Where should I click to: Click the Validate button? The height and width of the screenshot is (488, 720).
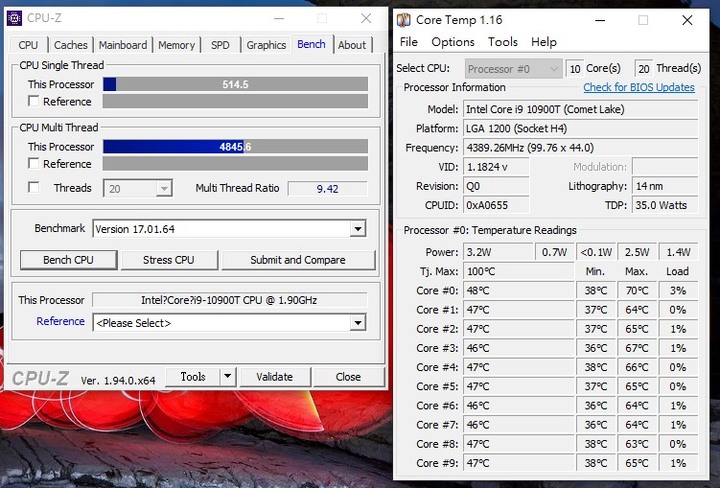274,376
